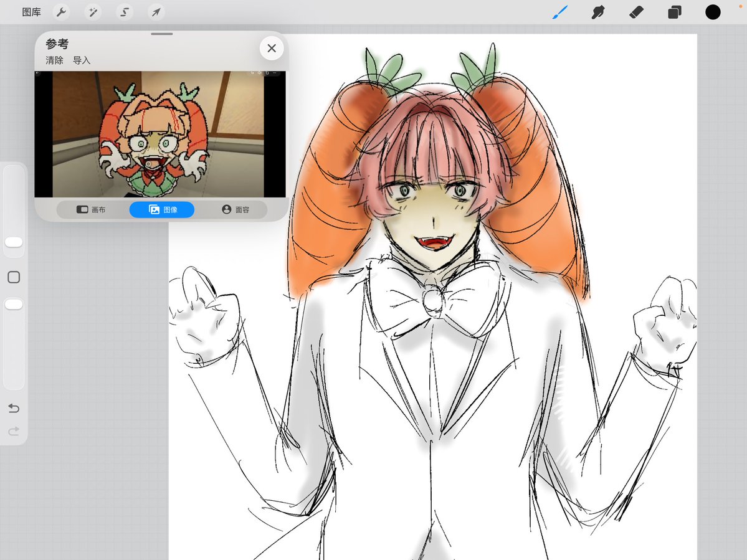The width and height of the screenshot is (747, 560).
Task: Close the Reference (参考) panel
Action: click(272, 48)
